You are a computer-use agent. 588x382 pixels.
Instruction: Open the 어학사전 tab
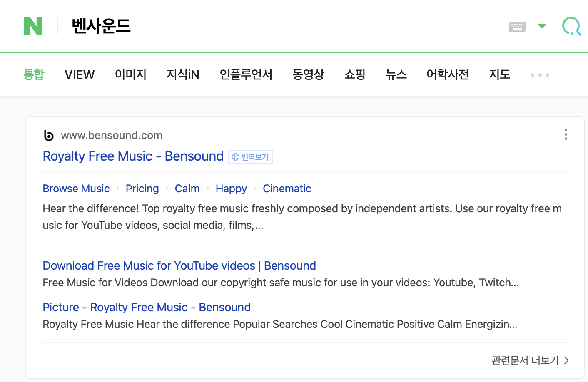click(448, 74)
